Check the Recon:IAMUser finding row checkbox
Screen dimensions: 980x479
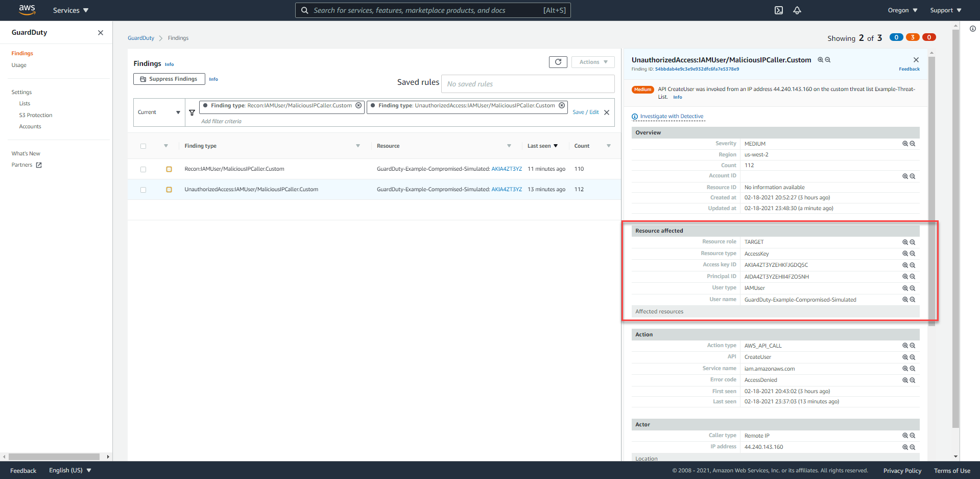click(143, 169)
